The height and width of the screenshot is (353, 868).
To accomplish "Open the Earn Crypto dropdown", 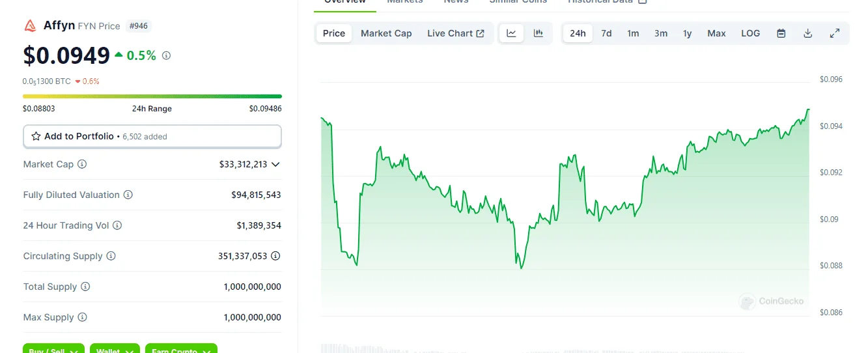I will pos(181,348).
